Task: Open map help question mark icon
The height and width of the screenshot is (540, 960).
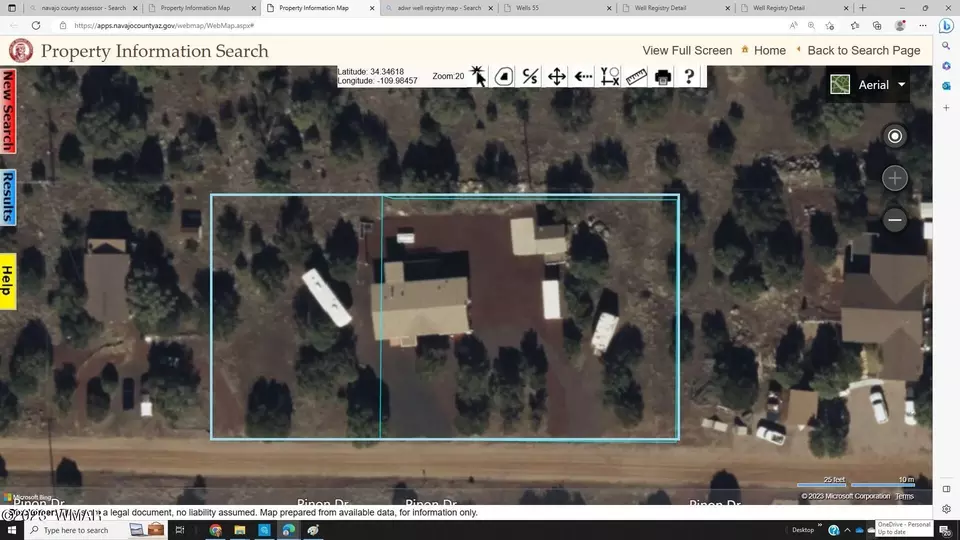Action: (689, 76)
